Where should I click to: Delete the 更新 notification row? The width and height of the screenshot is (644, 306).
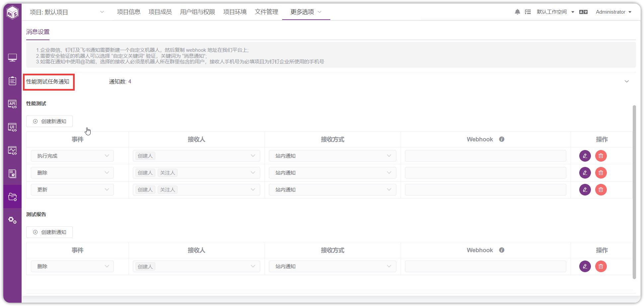(601, 190)
